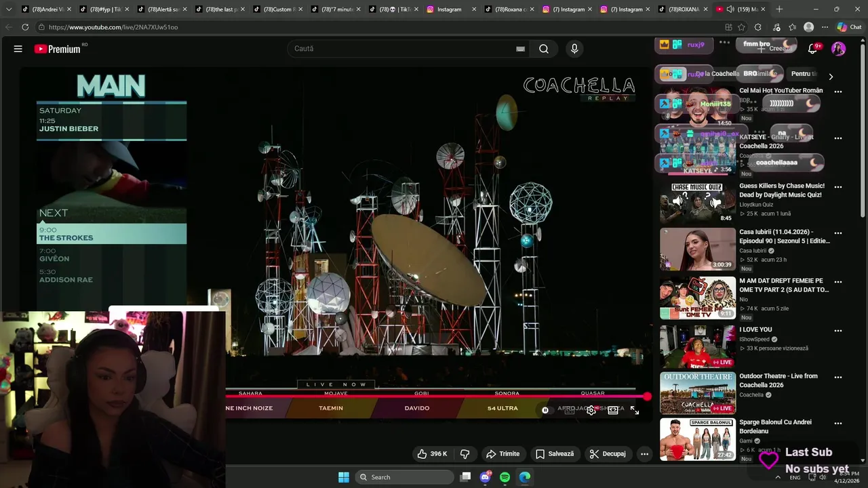Image resolution: width=868 pixels, height=488 pixels.
Task: Like the video with thumbs up
Action: pyautogui.click(x=432, y=454)
